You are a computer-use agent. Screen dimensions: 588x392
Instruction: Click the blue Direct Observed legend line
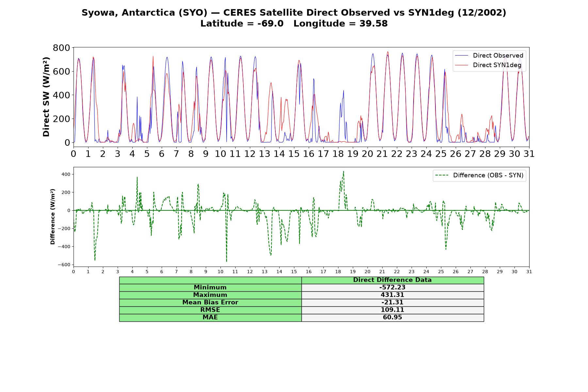462,56
